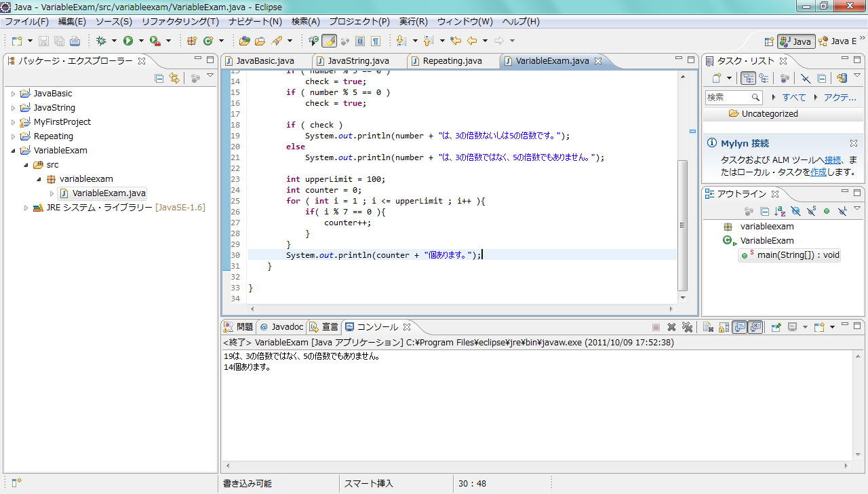This screenshot has height=494, width=868.
Task: Click the task list 検索 search field
Action: pyautogui.click(x=728, y=98)
